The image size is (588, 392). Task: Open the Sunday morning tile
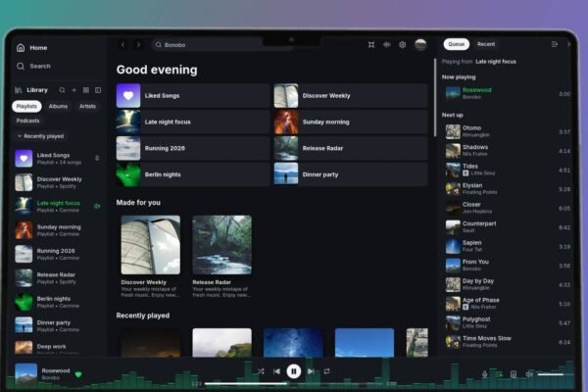(x=351, y=122)
